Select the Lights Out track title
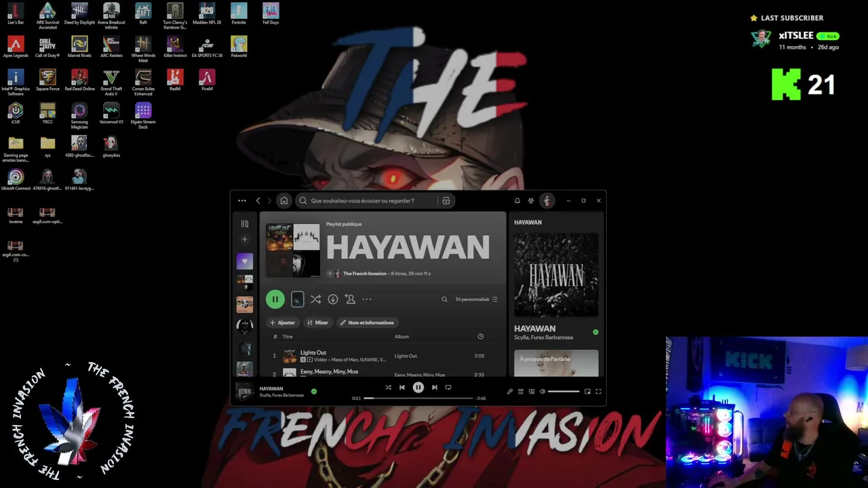The image size is (868, 488). (313, 352)
